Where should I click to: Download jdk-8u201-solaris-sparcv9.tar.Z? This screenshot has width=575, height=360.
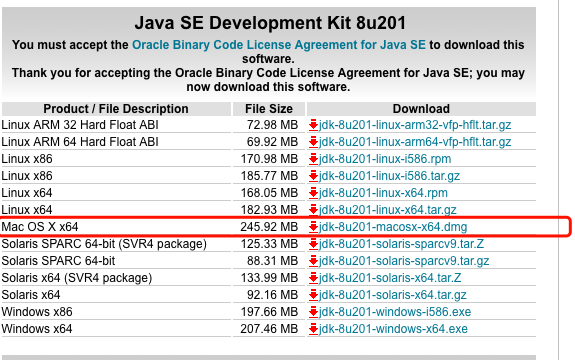[401, 244]
